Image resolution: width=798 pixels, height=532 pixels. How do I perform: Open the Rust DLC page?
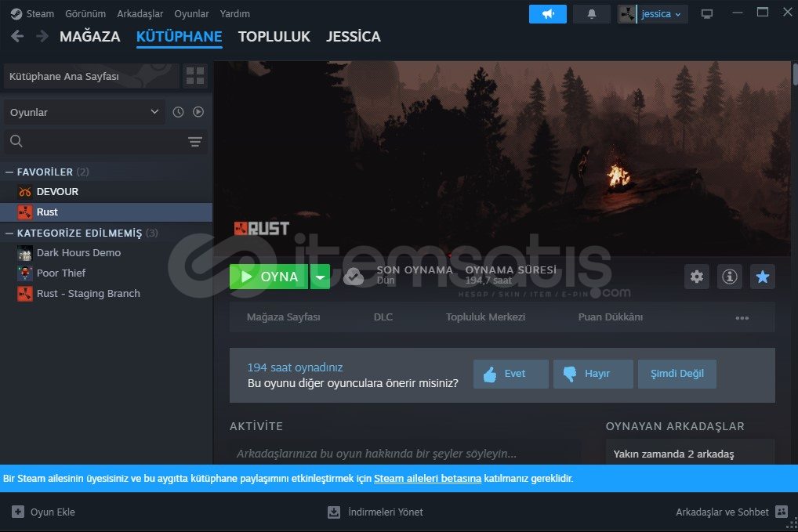point(383,317)
